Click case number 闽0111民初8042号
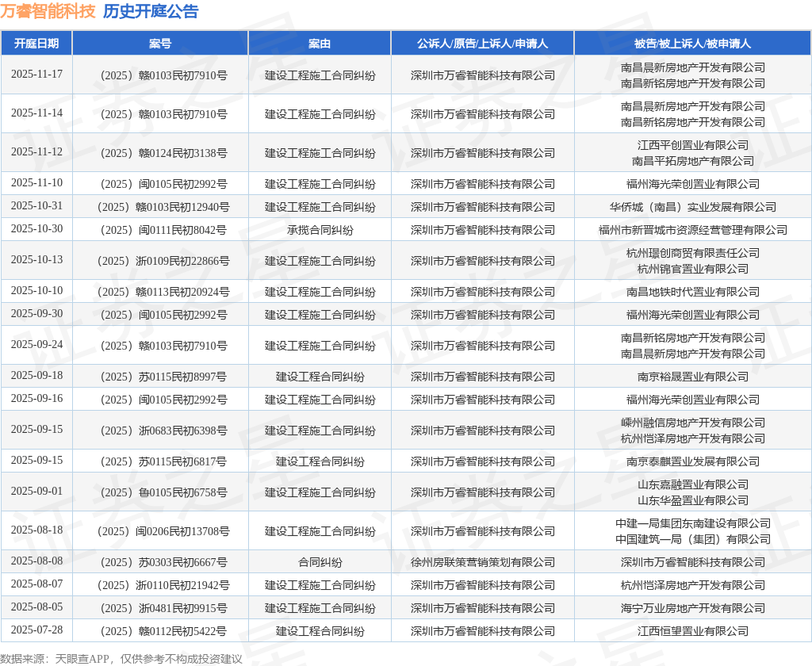The width and height of the screenshot is (812, 666). tap(163, 230)
